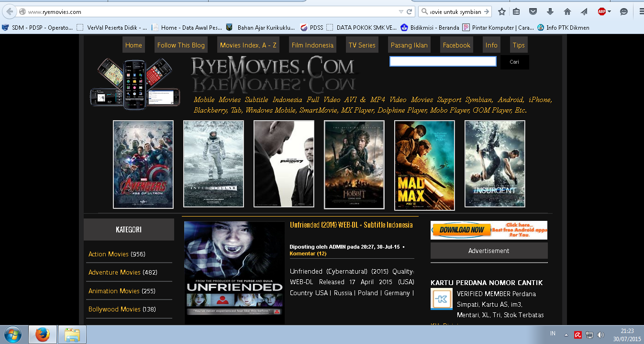Open the Adblock Plus dropdown arrow
This screenshot has width=644, height=344.
[x=609, y=11]
